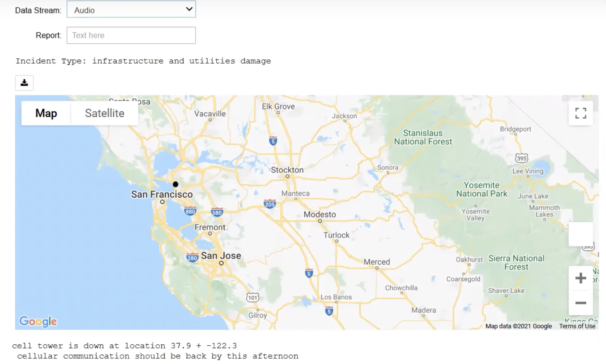The height and width of the screenshot is (364, 606).
Task: Click the Chowchilla town label
Action: click(x=401, y=288)
